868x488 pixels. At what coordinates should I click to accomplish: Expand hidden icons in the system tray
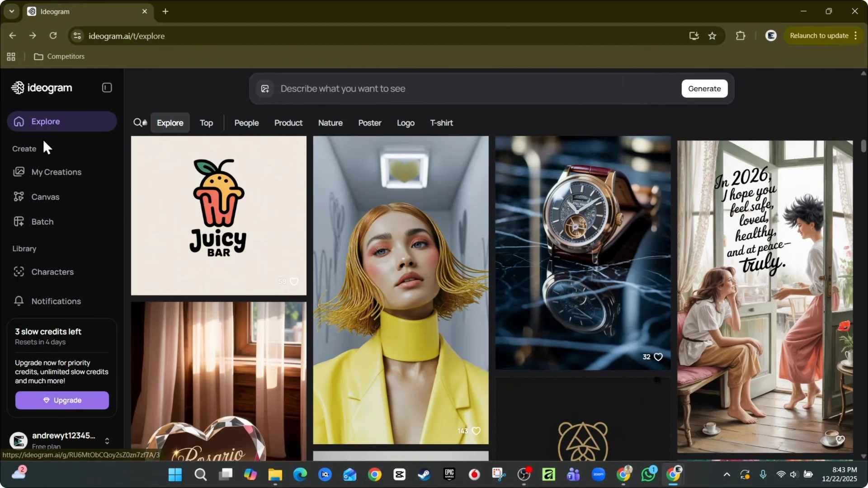click(726, 474)
